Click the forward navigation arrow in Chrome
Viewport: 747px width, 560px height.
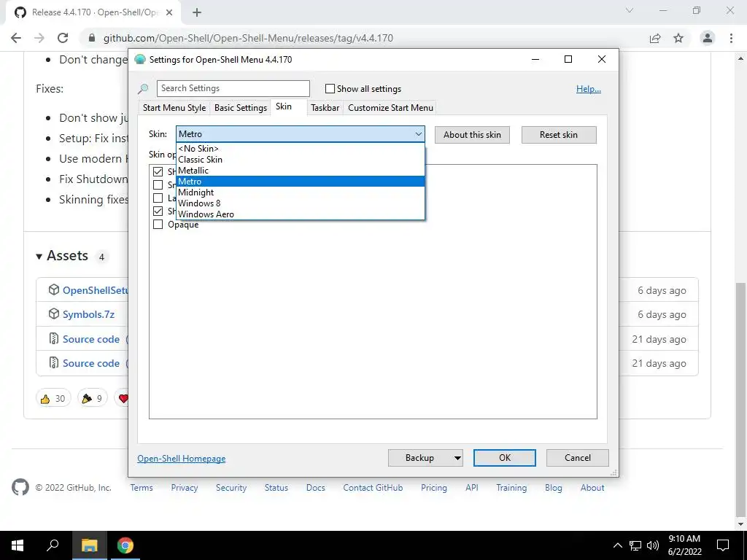[x=39, y=38]
